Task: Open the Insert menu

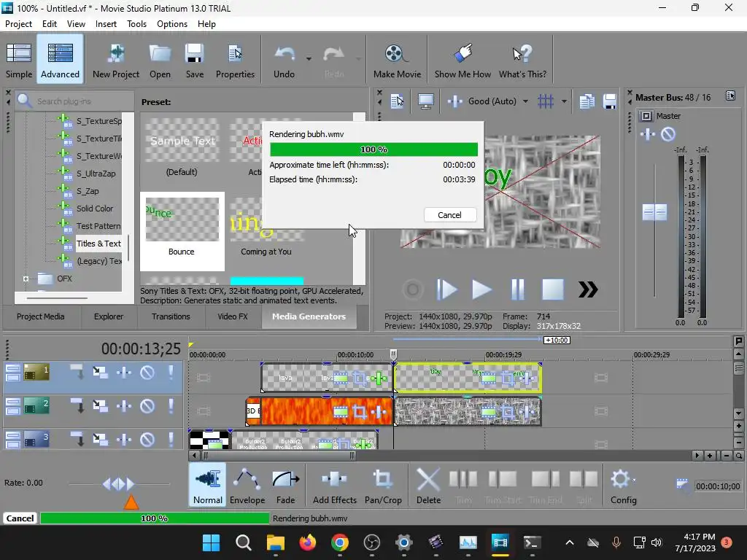Action: 106,24
